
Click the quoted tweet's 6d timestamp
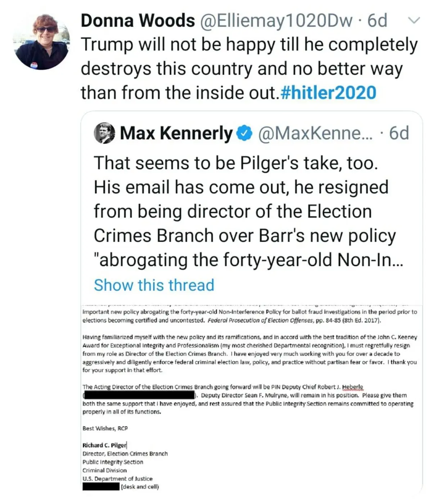[x=399, y=133]
